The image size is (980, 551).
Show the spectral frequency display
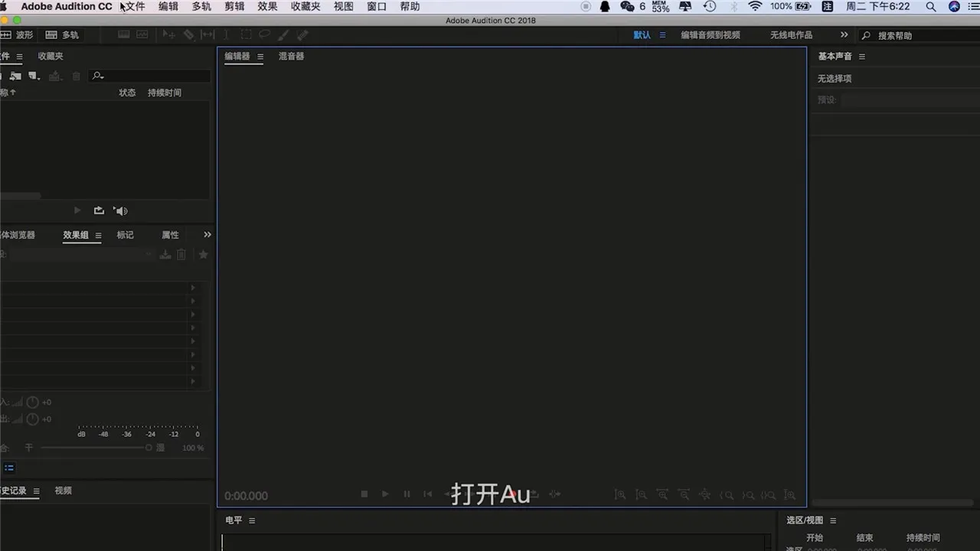coord(124,34)
